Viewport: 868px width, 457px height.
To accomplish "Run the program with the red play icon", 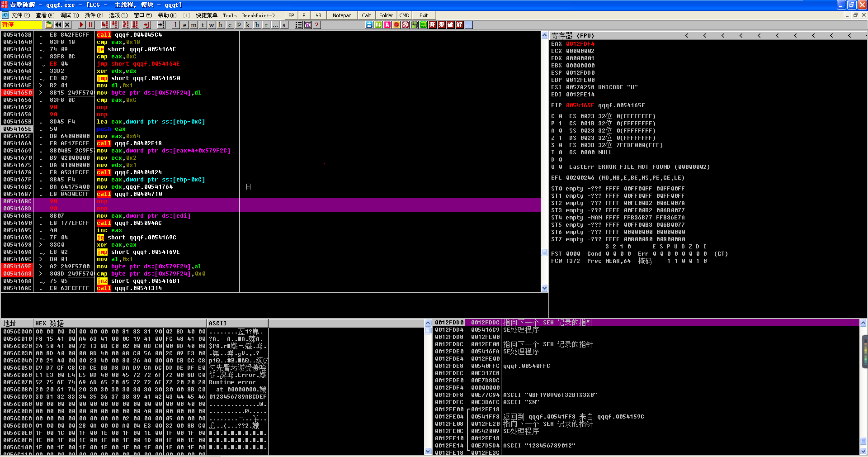I will tap(81, 25).
